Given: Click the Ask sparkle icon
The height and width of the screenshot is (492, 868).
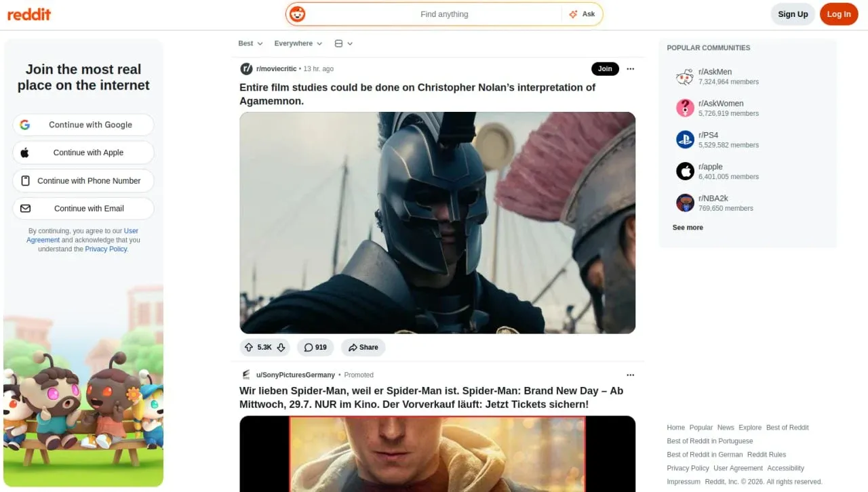Looking at the screenshot, I should tap(573, 14).
